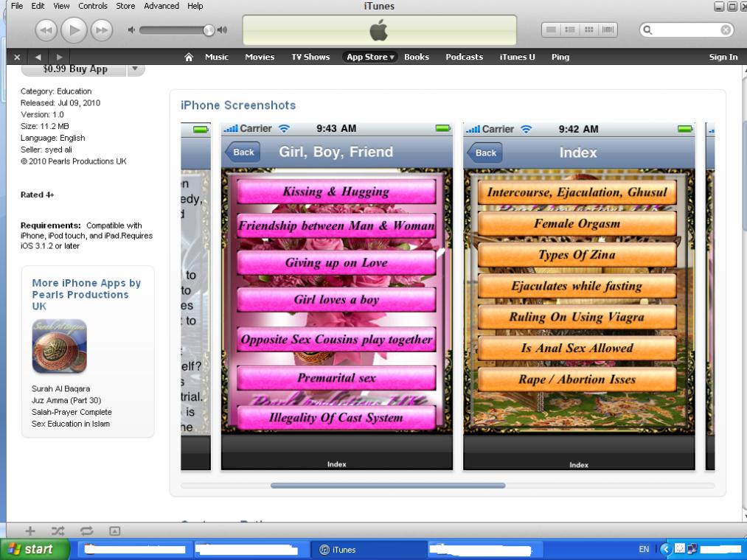Open the Music store section
747x560 pixels.
[217, 57]
